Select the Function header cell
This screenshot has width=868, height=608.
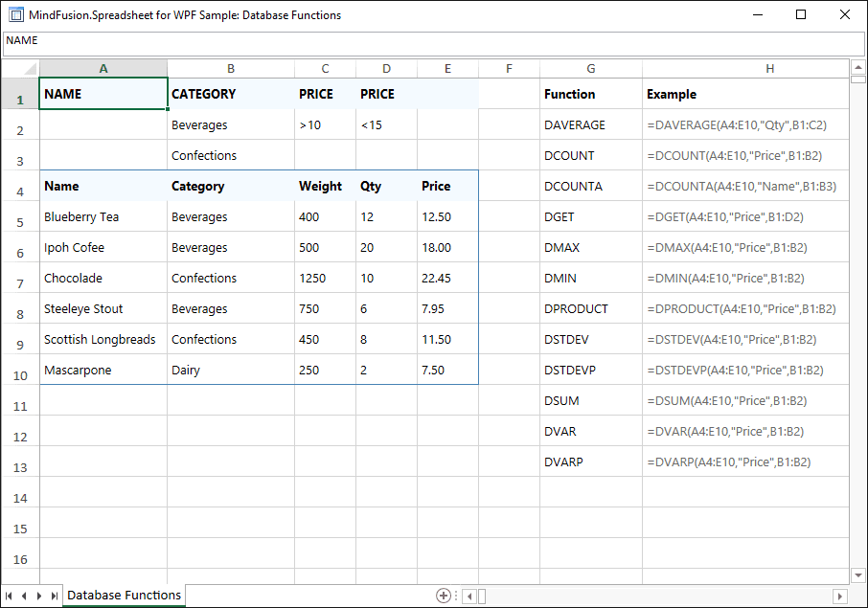pyautogui.click(x=591, y=94)
